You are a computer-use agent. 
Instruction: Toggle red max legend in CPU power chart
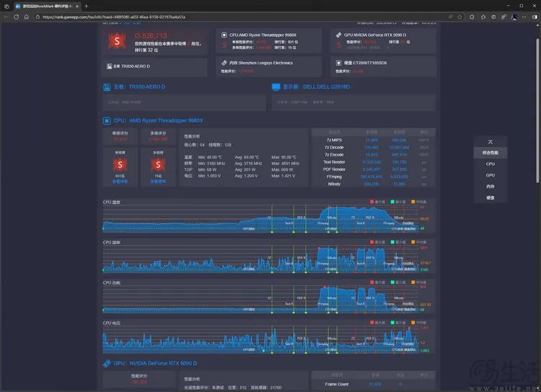click(x=377, y=282)
